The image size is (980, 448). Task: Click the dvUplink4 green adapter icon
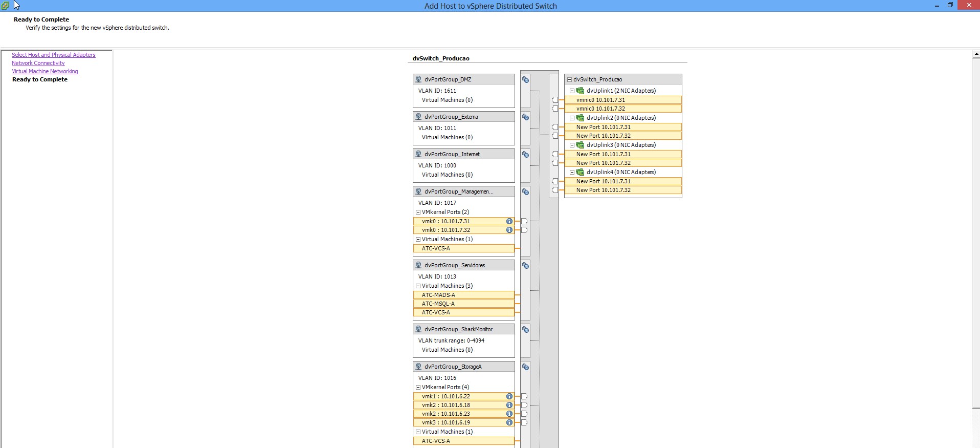580,172
